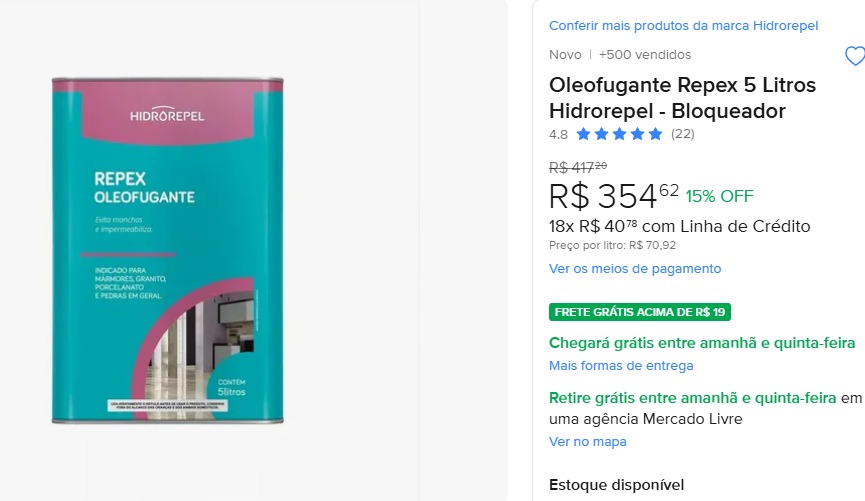Click the first rating star
Image resolution: width=865 pixels, height=501 pixels.
coord(583,134)
